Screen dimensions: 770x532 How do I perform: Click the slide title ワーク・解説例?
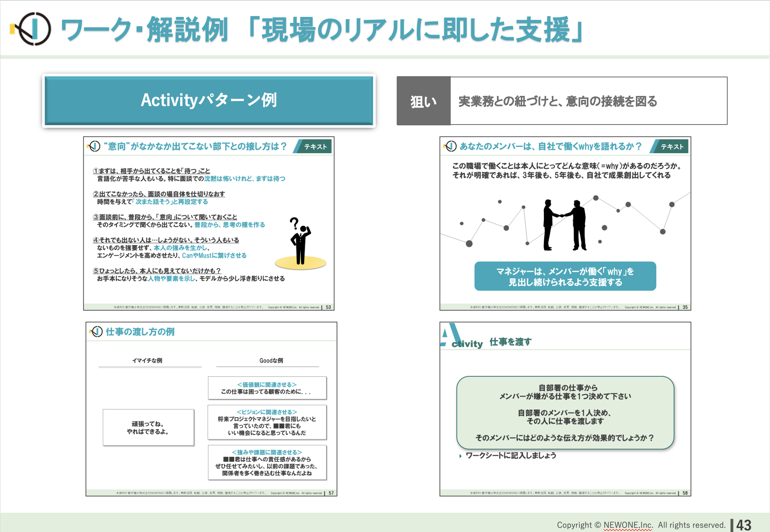145,30
